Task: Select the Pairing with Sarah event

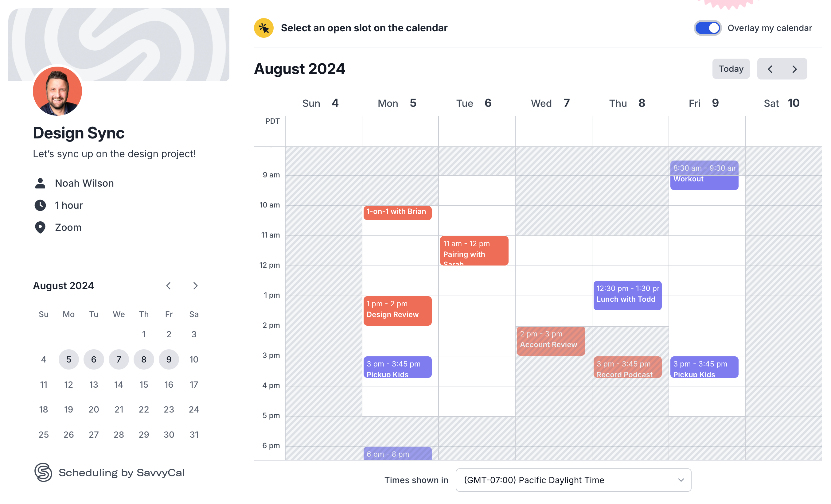Action: pos(474,250)
